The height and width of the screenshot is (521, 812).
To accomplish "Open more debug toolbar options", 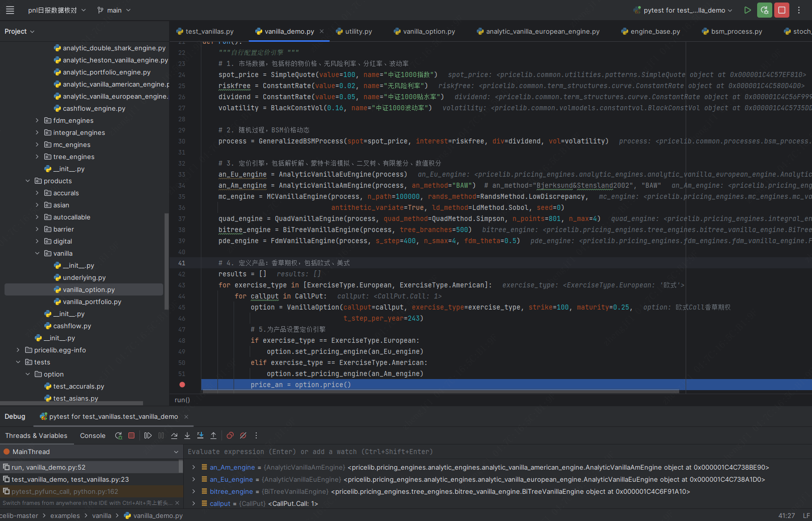I will [x=256, y=435].
